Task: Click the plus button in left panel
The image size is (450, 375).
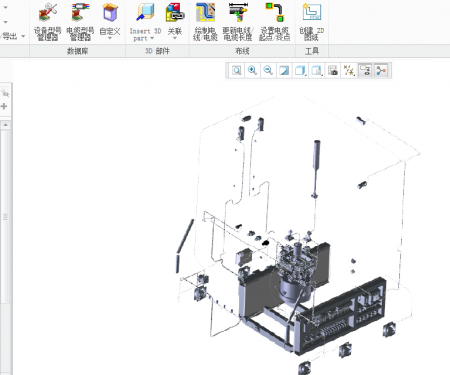Action: point(4,106)
